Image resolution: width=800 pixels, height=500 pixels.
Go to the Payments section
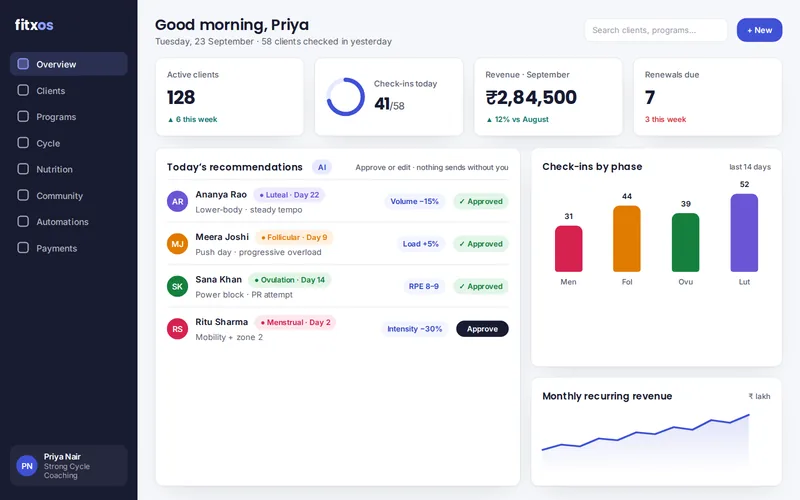point(68,248)
